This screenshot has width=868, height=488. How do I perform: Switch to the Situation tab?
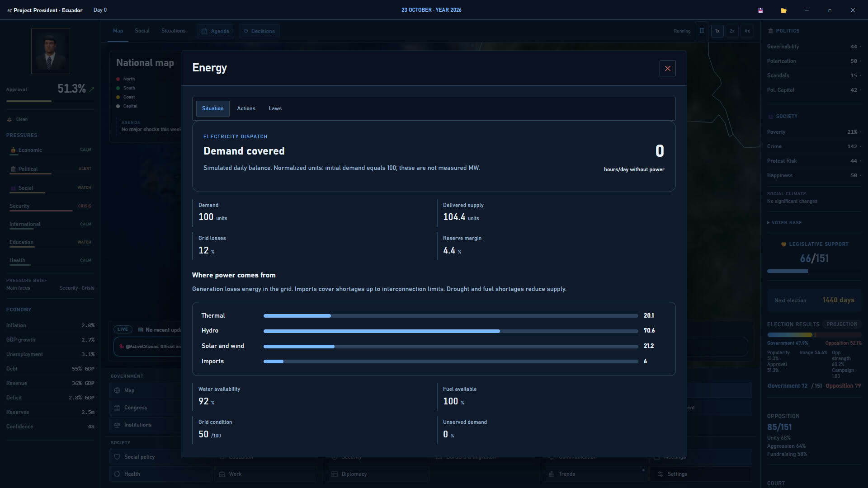click(x=212, y=108)
